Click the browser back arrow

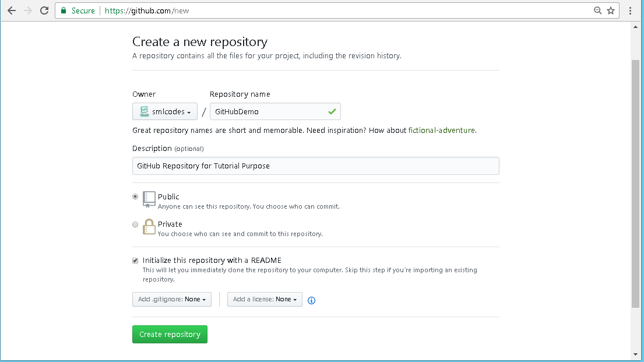click(12, 10)
